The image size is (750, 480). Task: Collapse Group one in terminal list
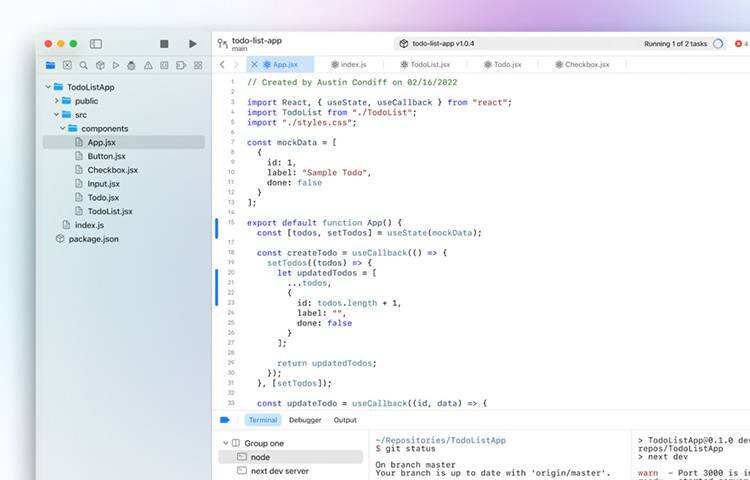(x=224, y=443)
